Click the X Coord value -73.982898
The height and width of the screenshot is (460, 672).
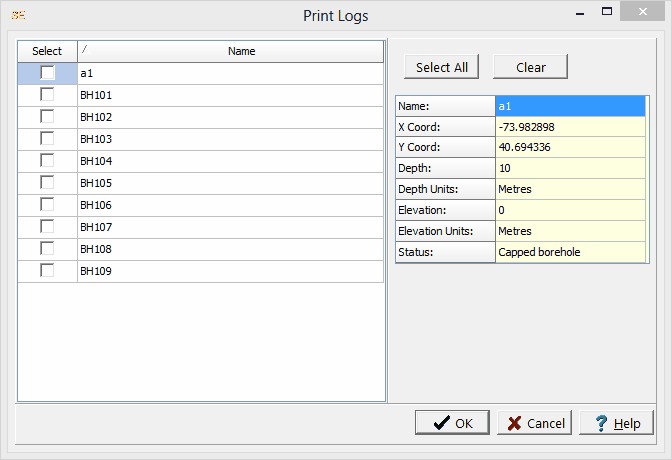pos(570,127)
